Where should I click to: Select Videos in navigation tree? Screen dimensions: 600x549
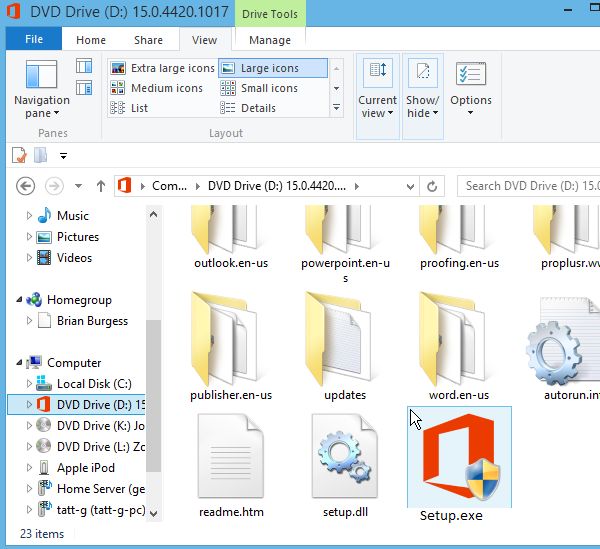coord(74,258)
